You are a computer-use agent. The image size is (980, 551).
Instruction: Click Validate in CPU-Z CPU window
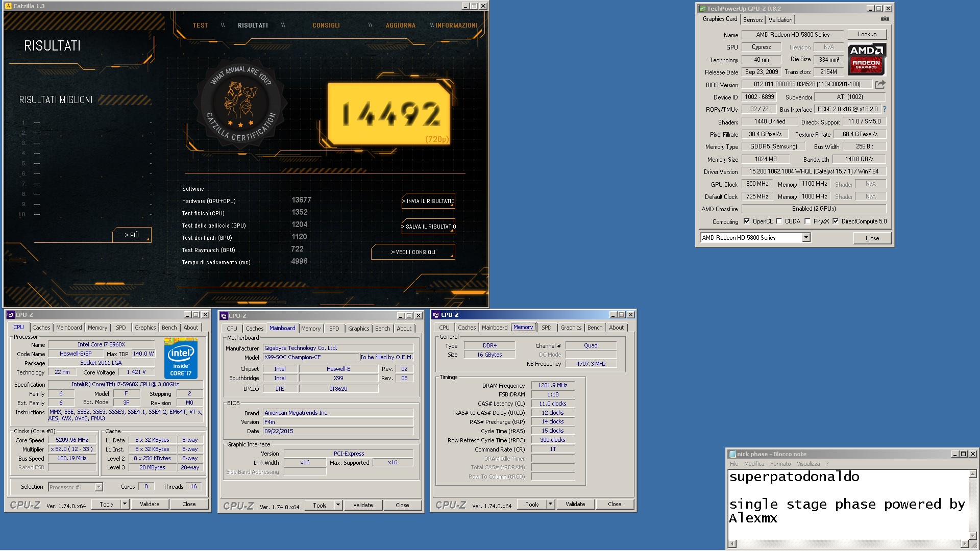(x=150, y=504)
